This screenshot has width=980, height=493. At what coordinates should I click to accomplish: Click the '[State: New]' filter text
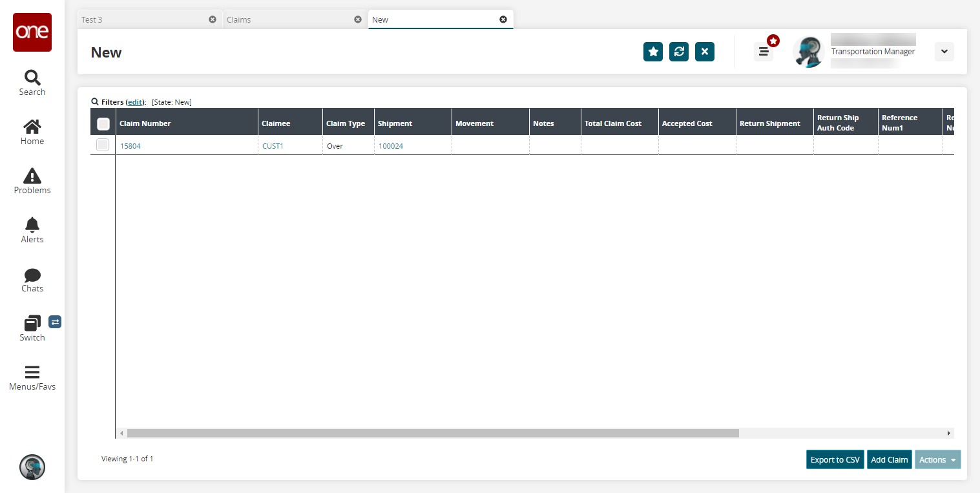pyautogui.click(x=172, y=102)
